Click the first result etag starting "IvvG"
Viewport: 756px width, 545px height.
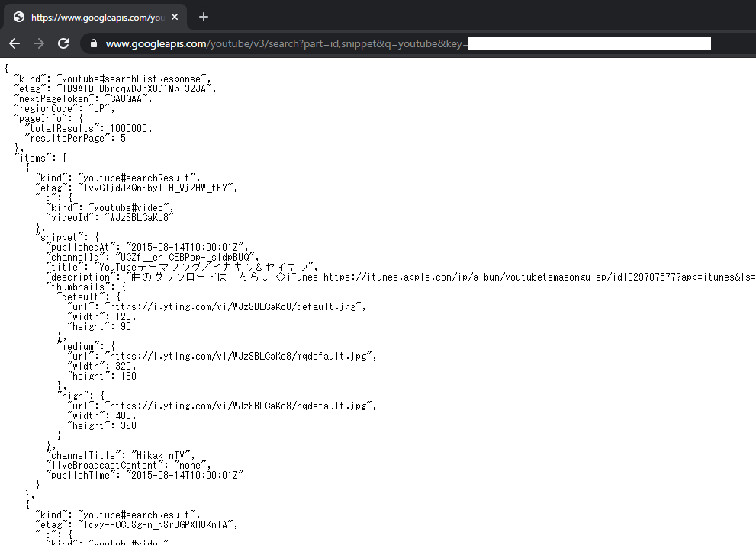(156, 188)
